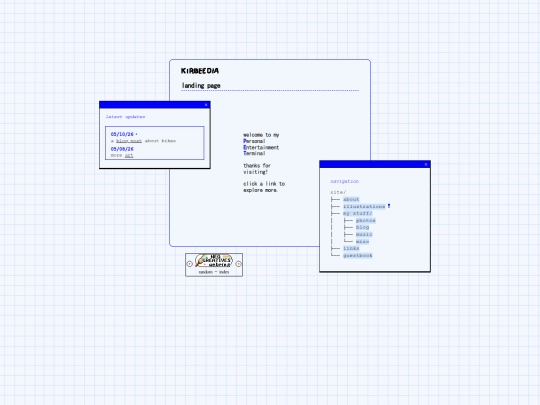
Task: Open the blog post link in updates
Action: (129, 141)
